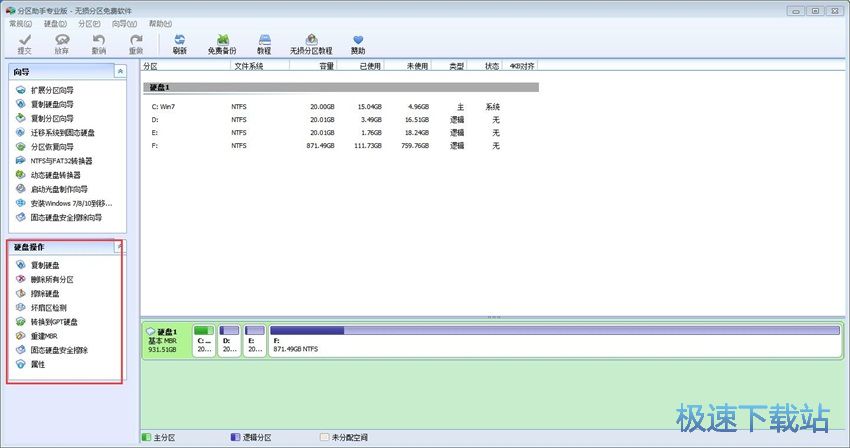The image size is (850, 448).
Task: Select the D: partition block in disk map
Action: tap(229, 341)
